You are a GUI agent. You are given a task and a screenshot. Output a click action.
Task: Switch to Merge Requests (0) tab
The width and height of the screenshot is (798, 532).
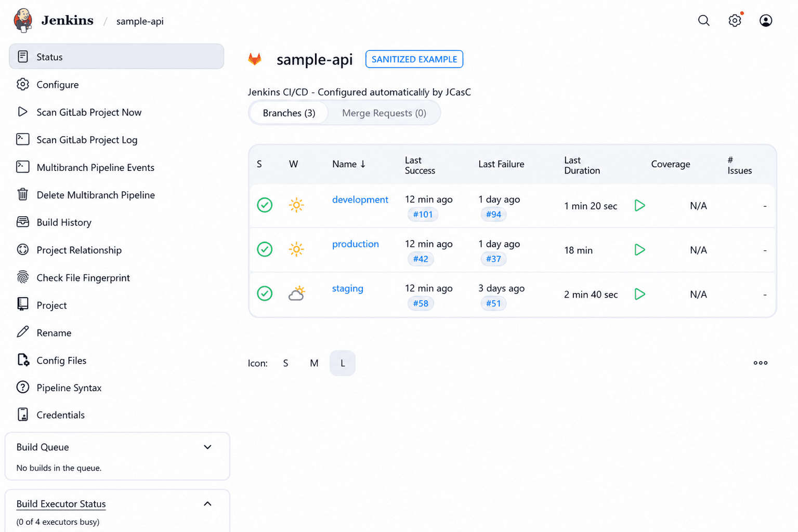(384, 113)
